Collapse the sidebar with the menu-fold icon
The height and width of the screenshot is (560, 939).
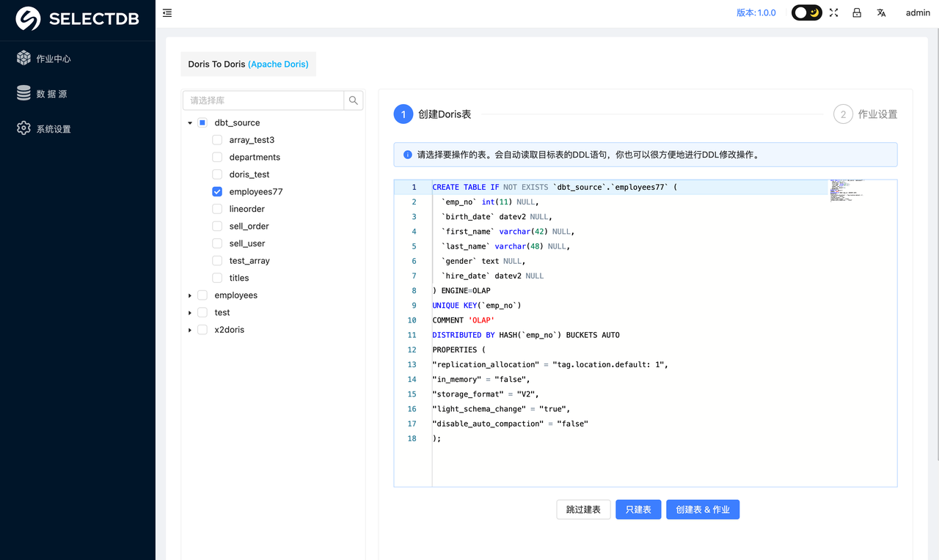coord(167,13)
